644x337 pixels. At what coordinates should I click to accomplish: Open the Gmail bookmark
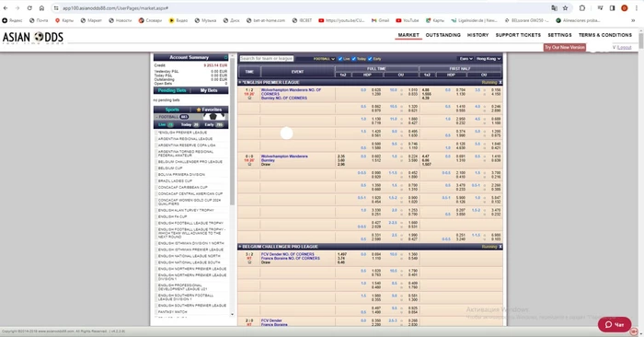click(380, 20)
